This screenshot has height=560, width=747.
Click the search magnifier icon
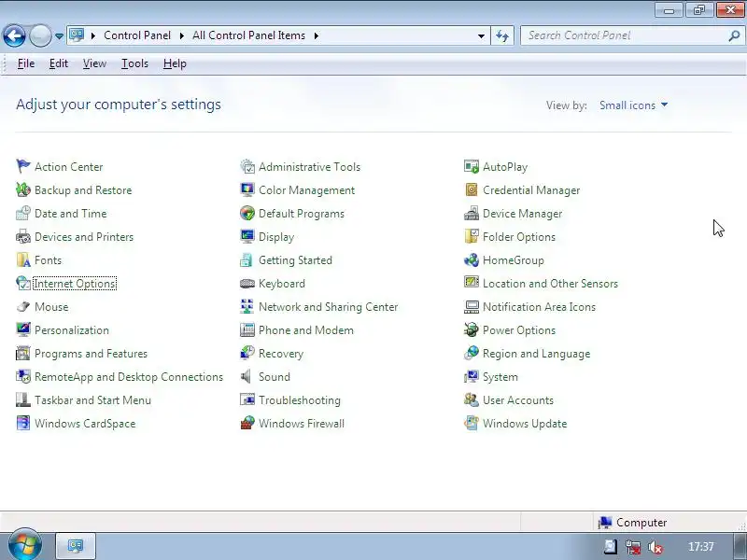[734, 35]
